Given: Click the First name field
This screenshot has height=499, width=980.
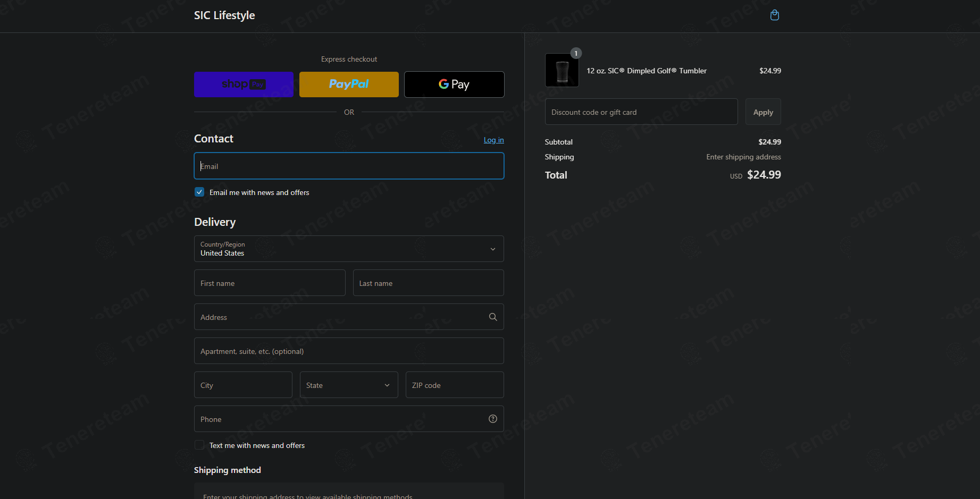Looking at the screenshot, I should [x=270, y=283].
